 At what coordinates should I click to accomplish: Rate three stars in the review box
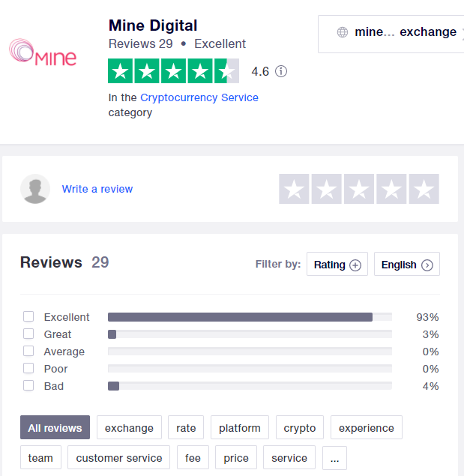pos(359,189)
